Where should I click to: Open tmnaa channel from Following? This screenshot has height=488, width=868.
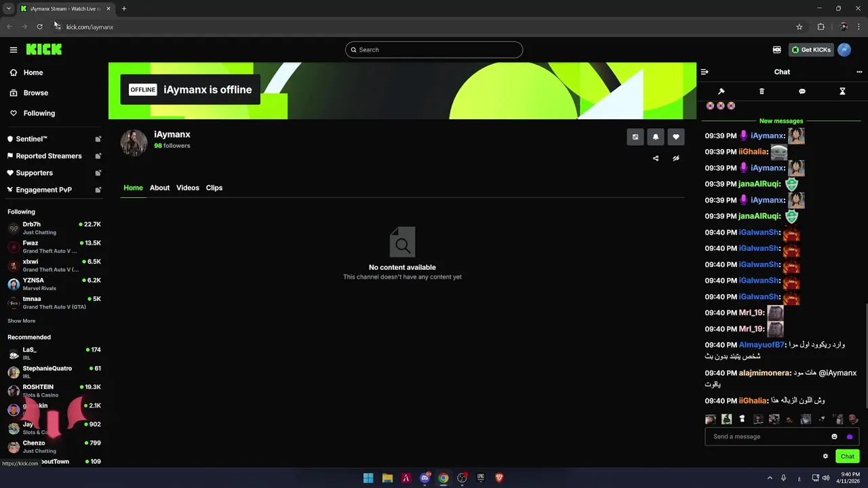tap(54, 303)
